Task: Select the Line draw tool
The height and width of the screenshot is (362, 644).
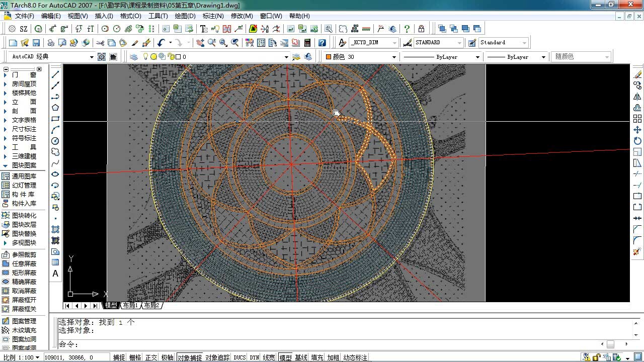Action: [55, 74]
